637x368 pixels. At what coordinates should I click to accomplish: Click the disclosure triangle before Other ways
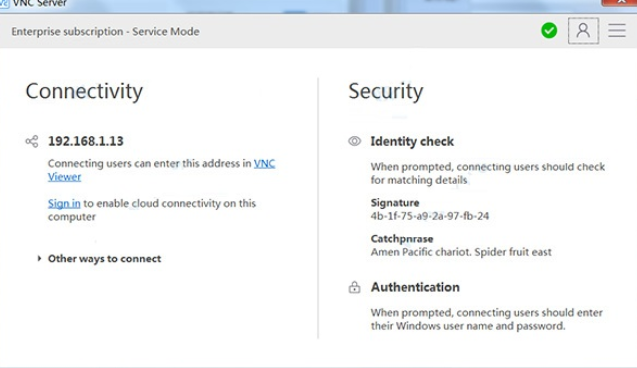click(x=39, y=258)
